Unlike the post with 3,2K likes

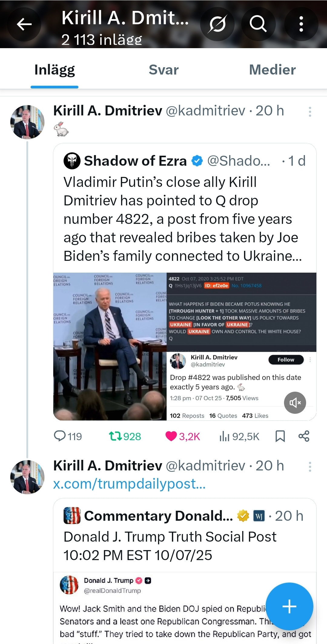click(x=171, y=436)
